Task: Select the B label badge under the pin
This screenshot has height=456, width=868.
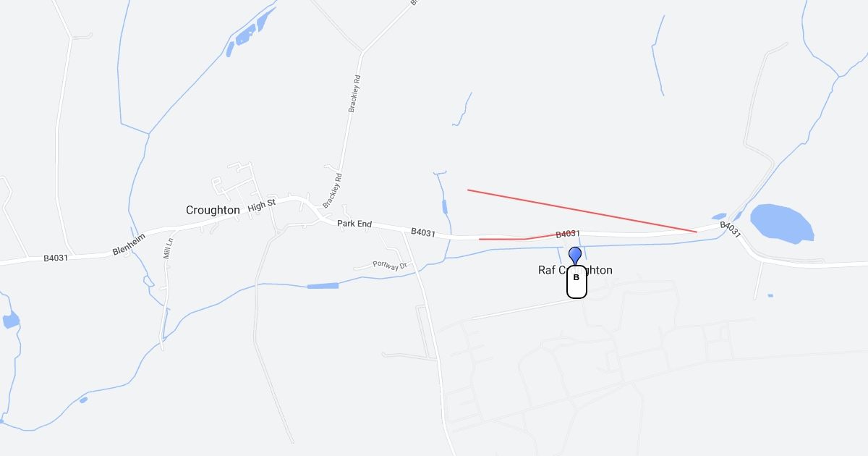Action: click(576, 282)
